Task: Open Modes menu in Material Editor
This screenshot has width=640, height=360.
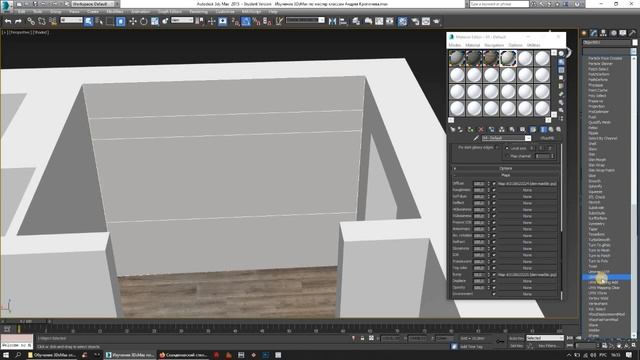Action: pos(455,45)
